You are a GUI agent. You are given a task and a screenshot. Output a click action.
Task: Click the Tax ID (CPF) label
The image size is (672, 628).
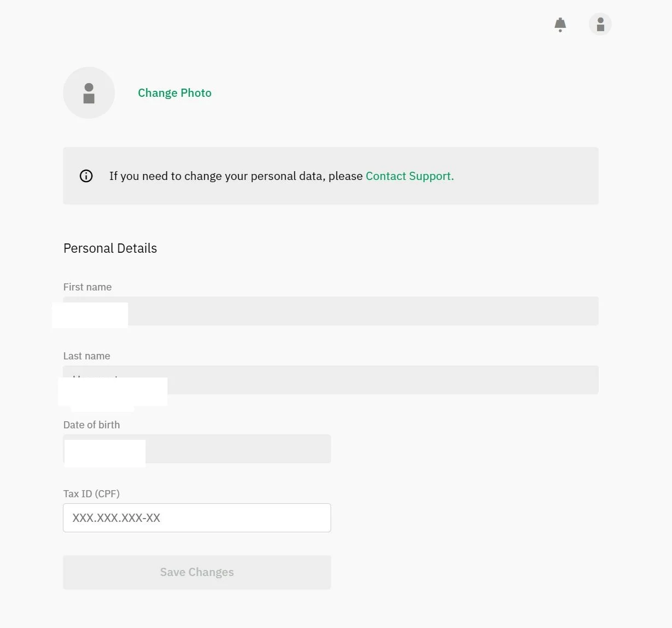click(91, 494)
